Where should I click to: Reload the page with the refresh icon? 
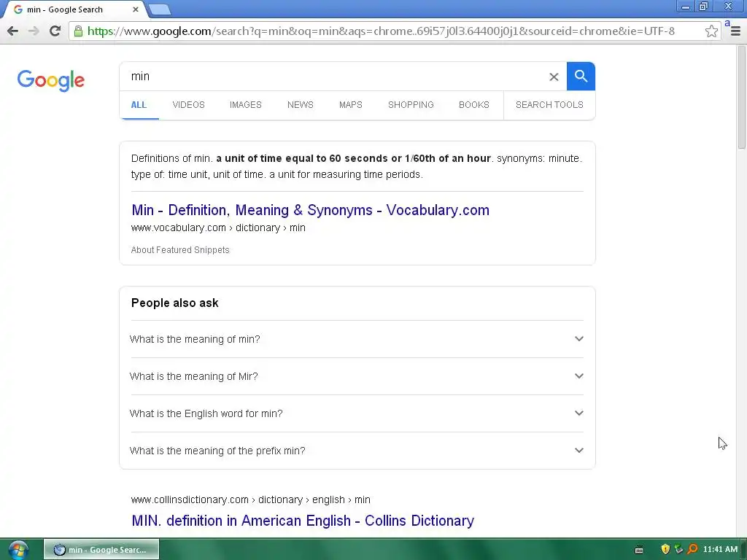coord(55,31)
